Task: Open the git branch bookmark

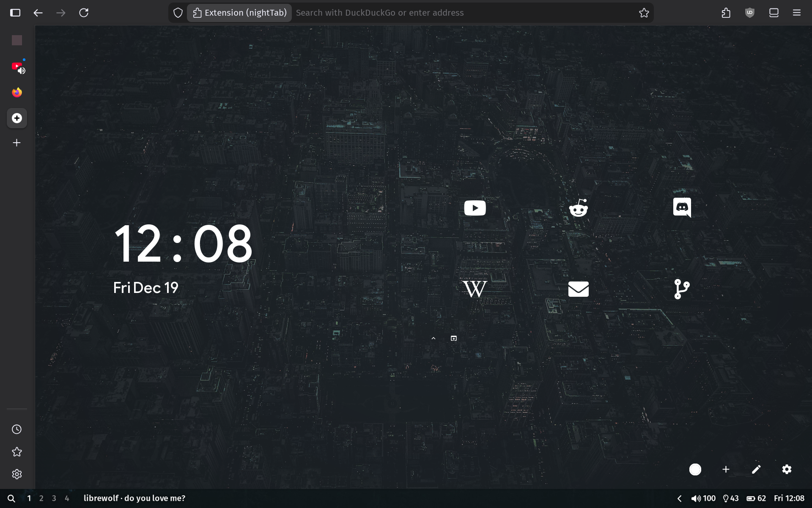Action: pyautogui.click(x=681, y=289)
